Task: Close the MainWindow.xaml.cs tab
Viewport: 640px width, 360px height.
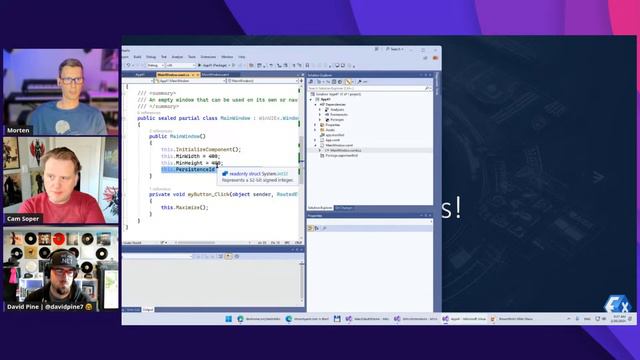Action: pos(198,75)
